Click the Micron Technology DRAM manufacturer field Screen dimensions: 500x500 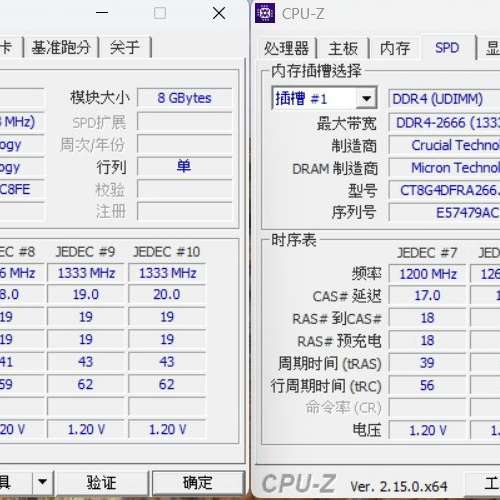coord(444,168)
